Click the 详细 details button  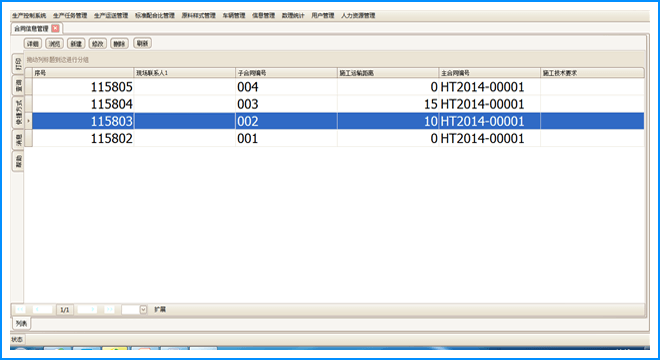coord(33,44)
